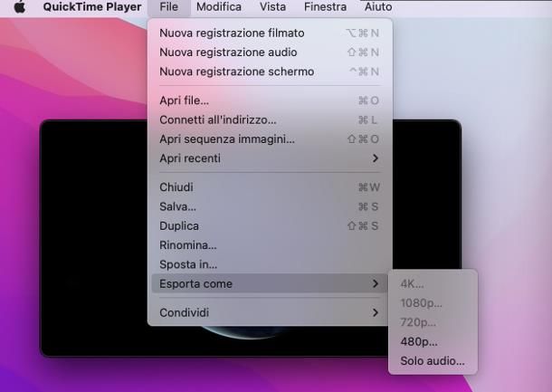The width and height of the screenshot is (552, 392).
Task: Choose Sposta in… entry
Action: pos(270,264)
